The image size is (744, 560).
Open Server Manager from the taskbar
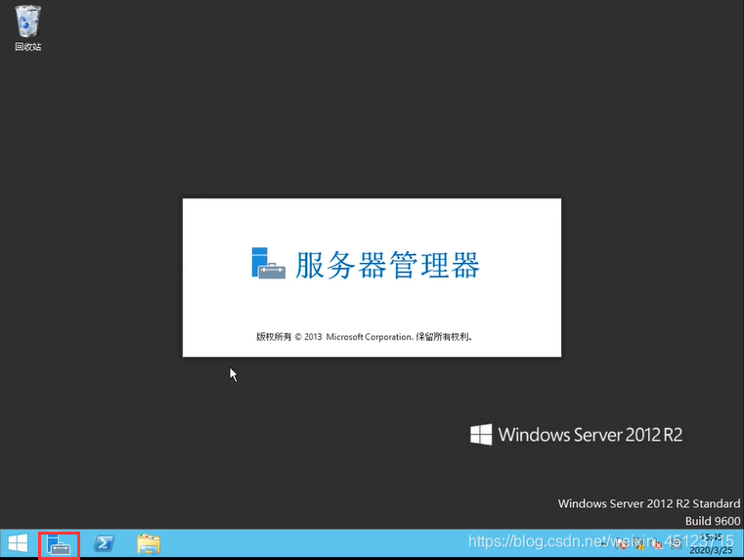59,544
